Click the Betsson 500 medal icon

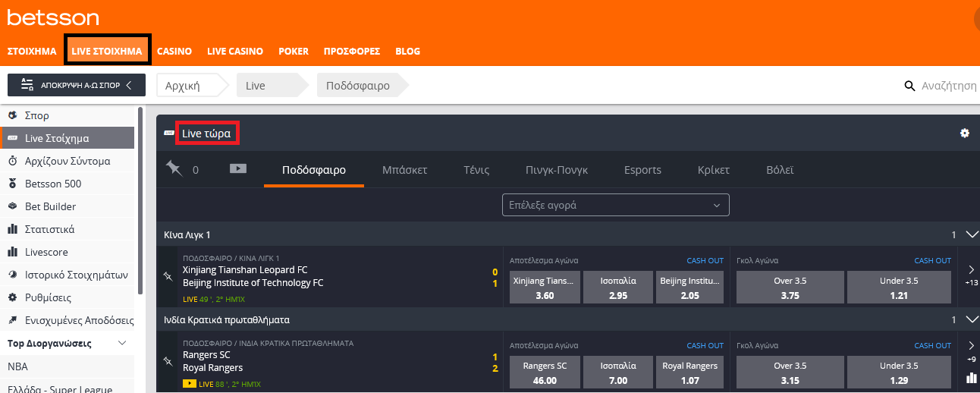(x=12, y=184)
